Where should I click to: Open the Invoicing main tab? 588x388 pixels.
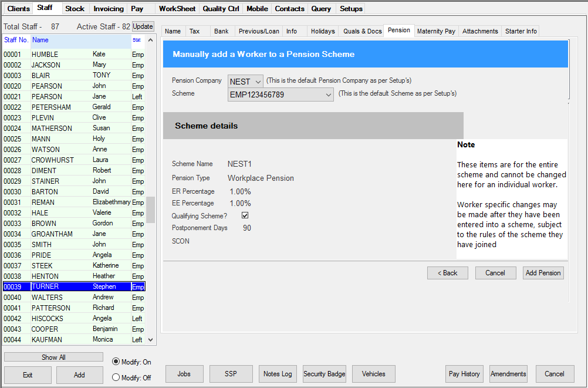coord(109,9)
